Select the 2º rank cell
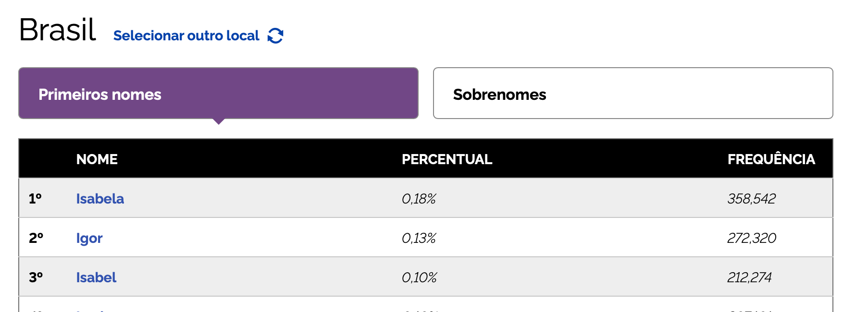Viewport: 868px width, 312px height. click(x=36, y=238)
